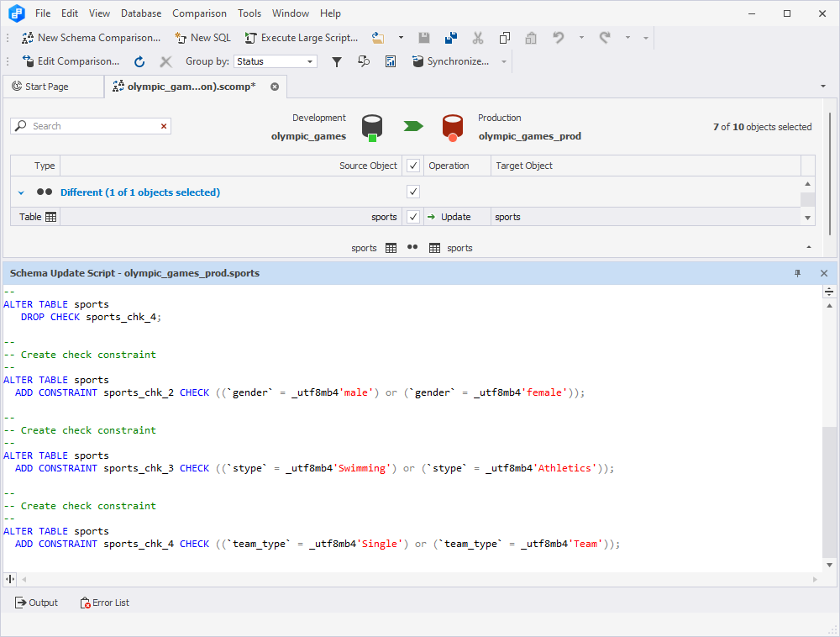Click the Redo arrow icon

point(605,38)
